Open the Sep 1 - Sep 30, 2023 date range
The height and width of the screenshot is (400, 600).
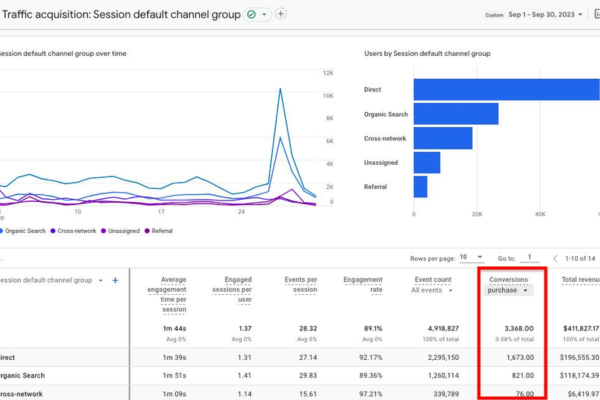click(x=545, y=15)
